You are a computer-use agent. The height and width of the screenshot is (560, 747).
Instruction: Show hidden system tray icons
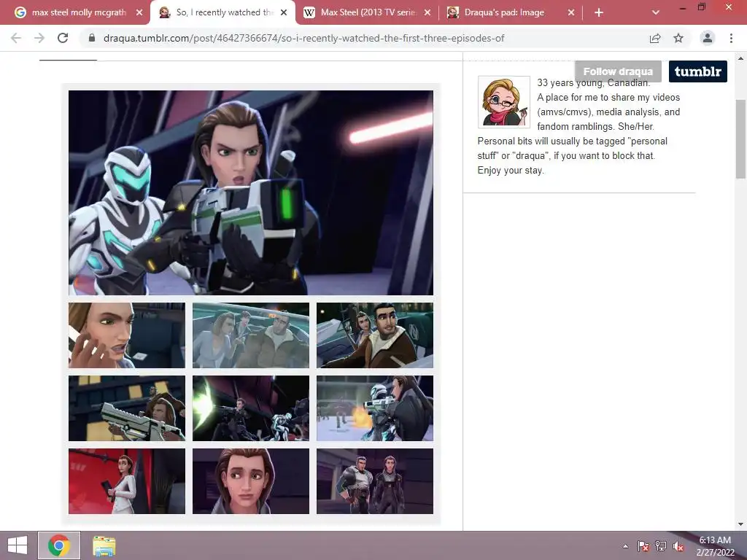(625, 546)
